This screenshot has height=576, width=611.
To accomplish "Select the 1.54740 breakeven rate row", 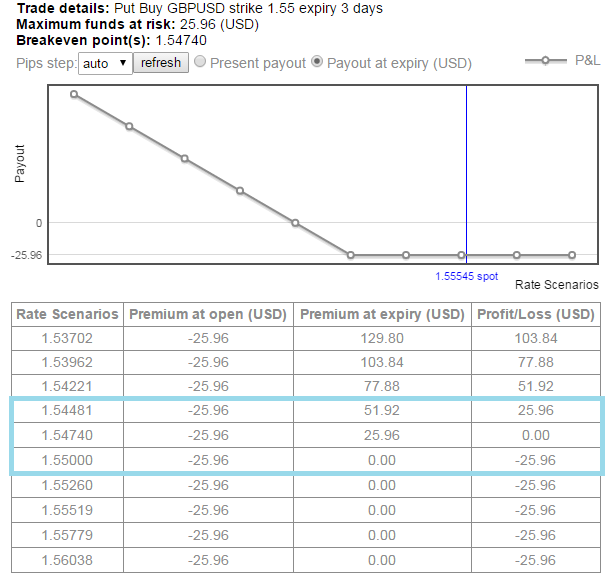I will click(x=67, y=435).
